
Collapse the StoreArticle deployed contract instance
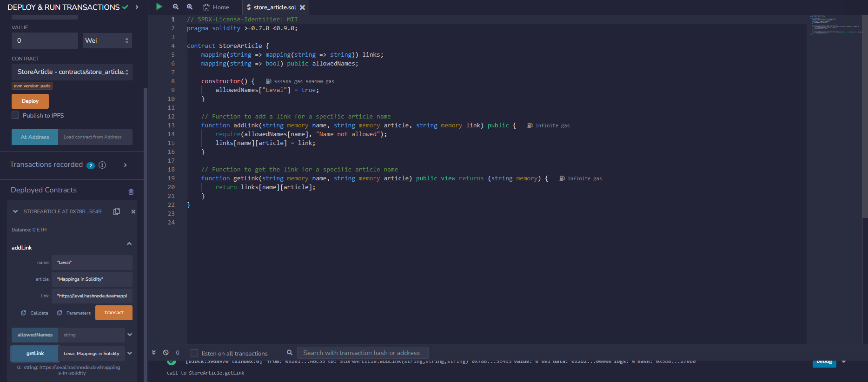[15, 211]
